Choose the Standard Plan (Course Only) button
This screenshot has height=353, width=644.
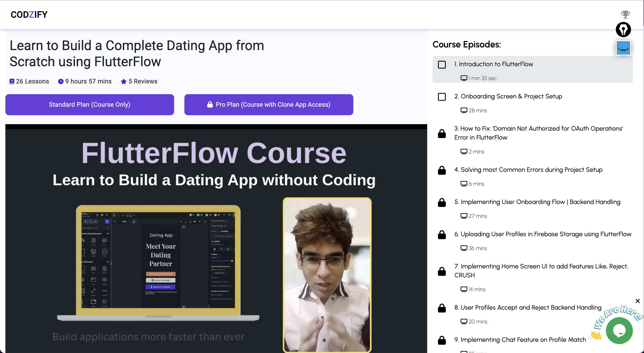point(90,104)
